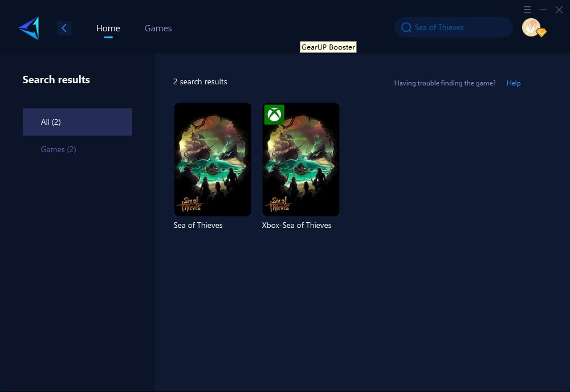Click the gold membership badge on avatar
Image resolution: width=570 pixels, height=392 pixels.
(x=541, y=32)
